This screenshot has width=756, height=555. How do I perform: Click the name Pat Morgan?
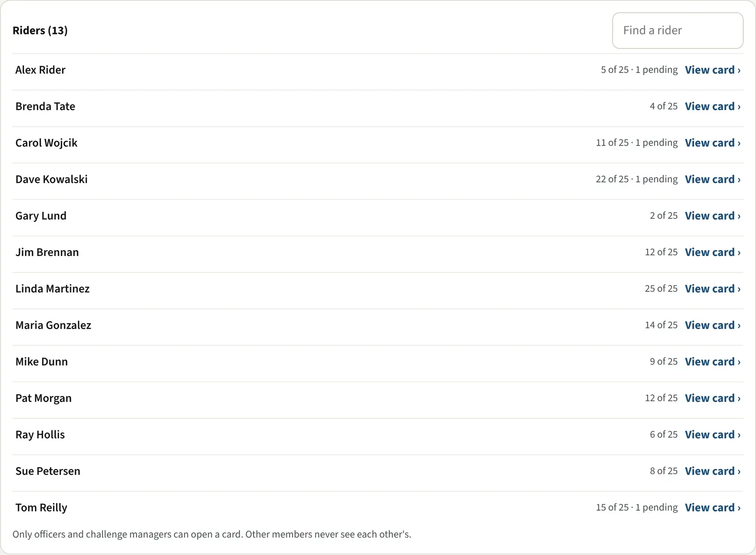(x=43, y=399)
